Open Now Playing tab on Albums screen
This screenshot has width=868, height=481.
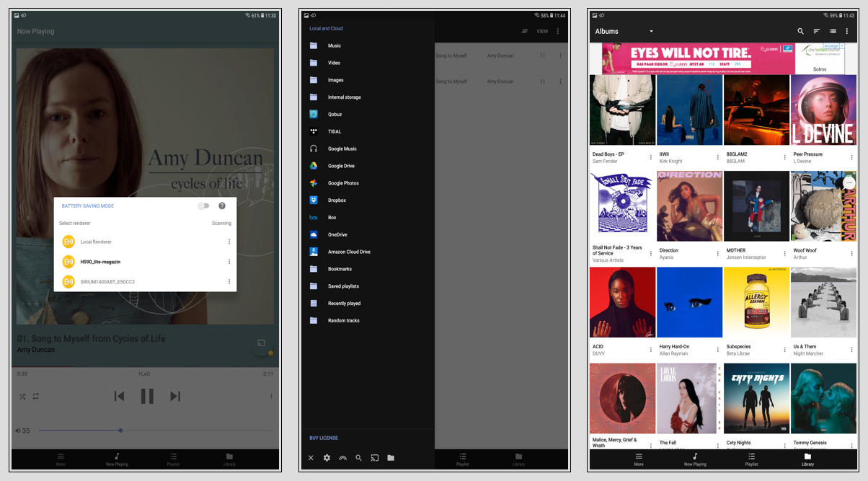pos(695,459)
